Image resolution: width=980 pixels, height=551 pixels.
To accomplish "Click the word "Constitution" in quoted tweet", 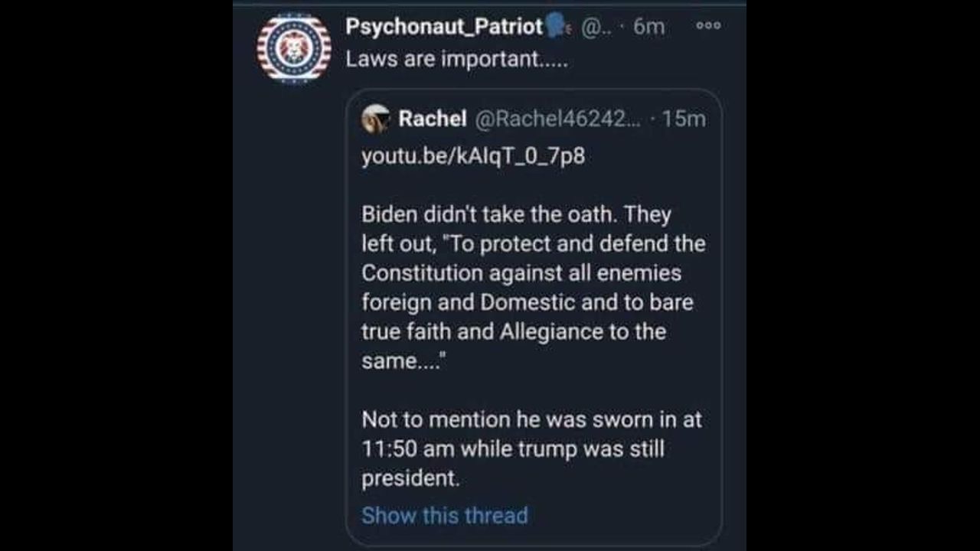I will [422, 273].
